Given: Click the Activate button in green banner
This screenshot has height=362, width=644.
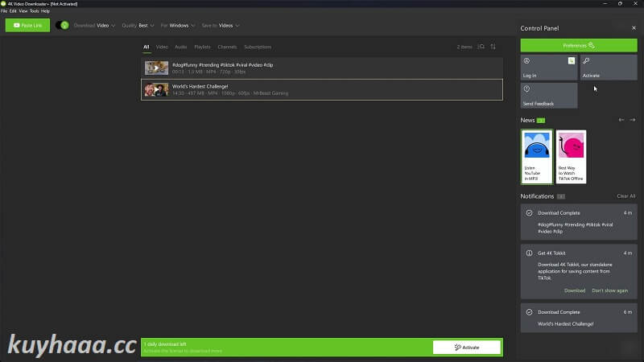Looking at the screenshot, I should coord(467,348).
